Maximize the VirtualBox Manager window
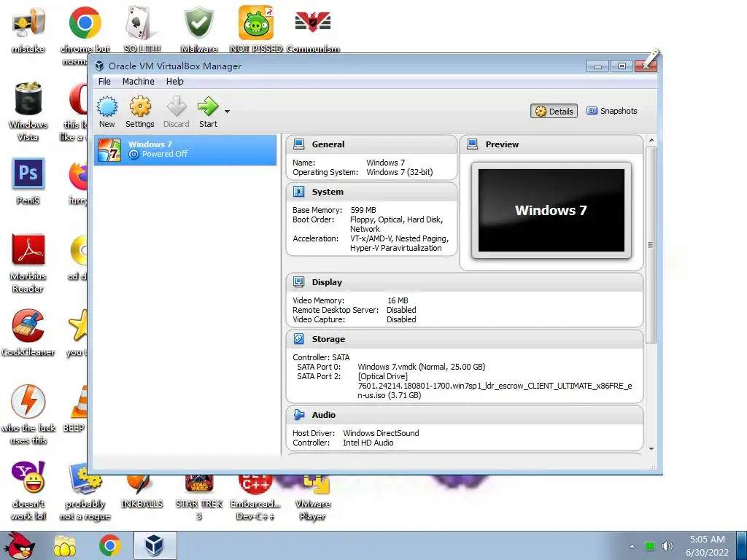Image resolution: width=747 pixels, height=560 pixels. [622, 66]
